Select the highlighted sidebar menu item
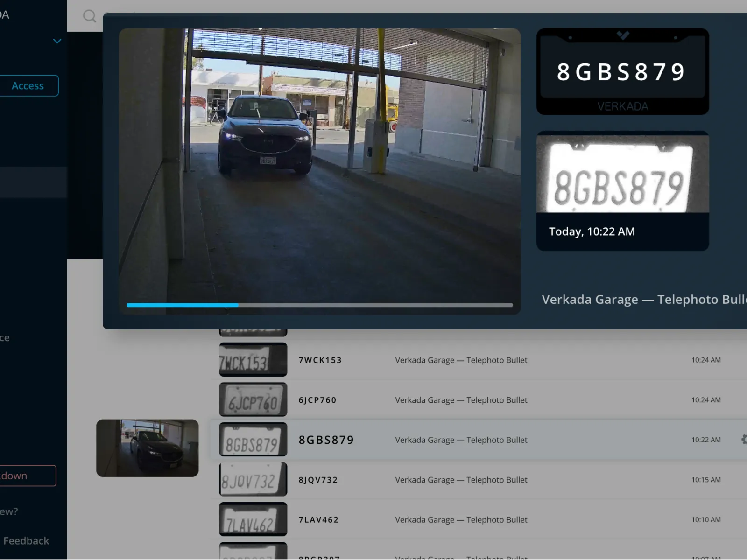 (34, 182)
